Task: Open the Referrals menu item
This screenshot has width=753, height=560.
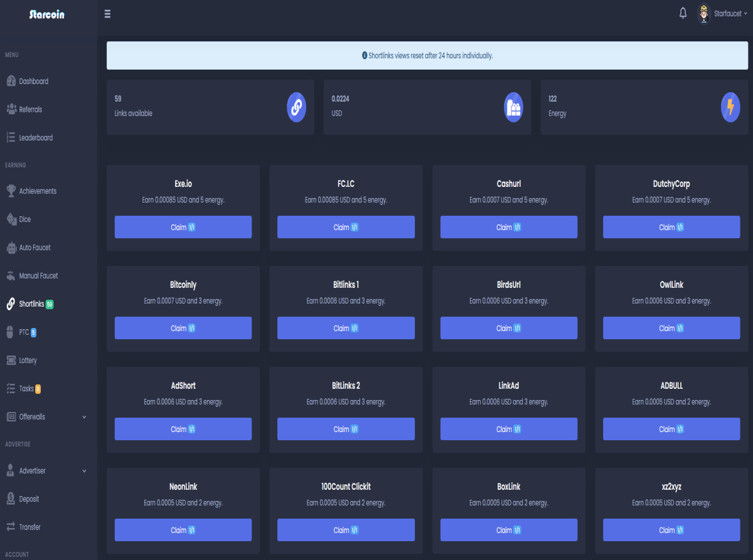Action: click(x=48, y=109)
